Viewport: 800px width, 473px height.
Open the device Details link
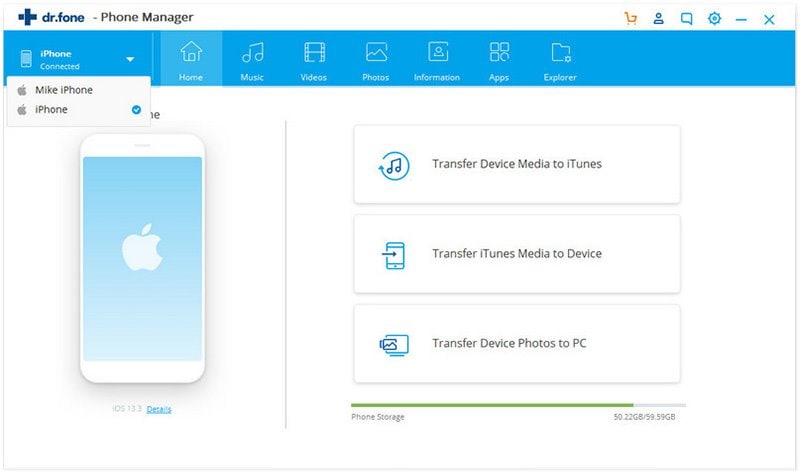coord(159,409)
